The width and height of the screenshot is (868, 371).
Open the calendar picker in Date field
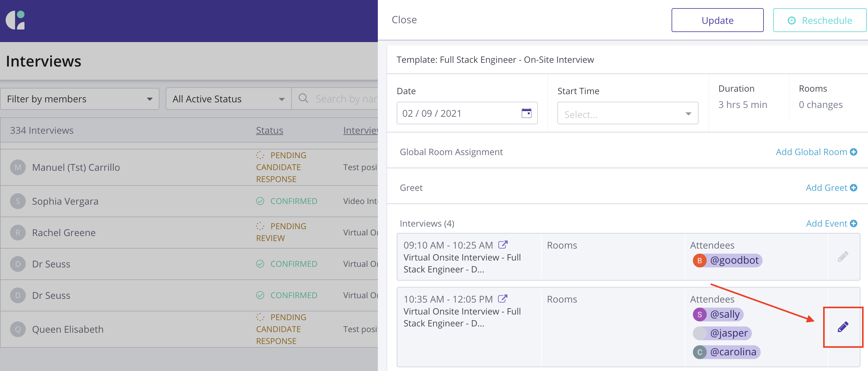526,113
